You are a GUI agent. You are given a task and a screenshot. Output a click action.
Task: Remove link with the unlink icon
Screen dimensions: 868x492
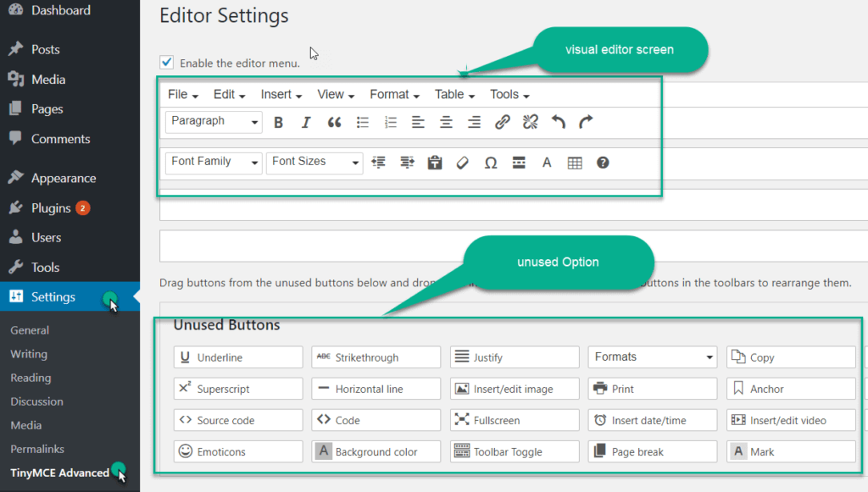530,122
